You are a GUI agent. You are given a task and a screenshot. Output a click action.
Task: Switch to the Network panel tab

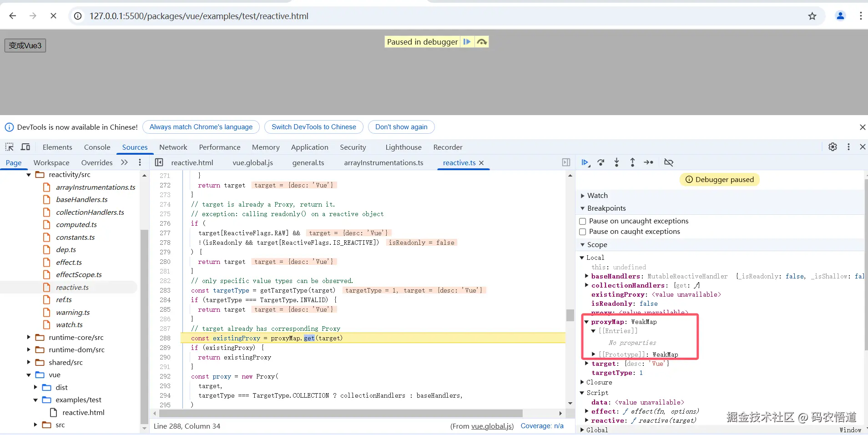click(173, 147)
